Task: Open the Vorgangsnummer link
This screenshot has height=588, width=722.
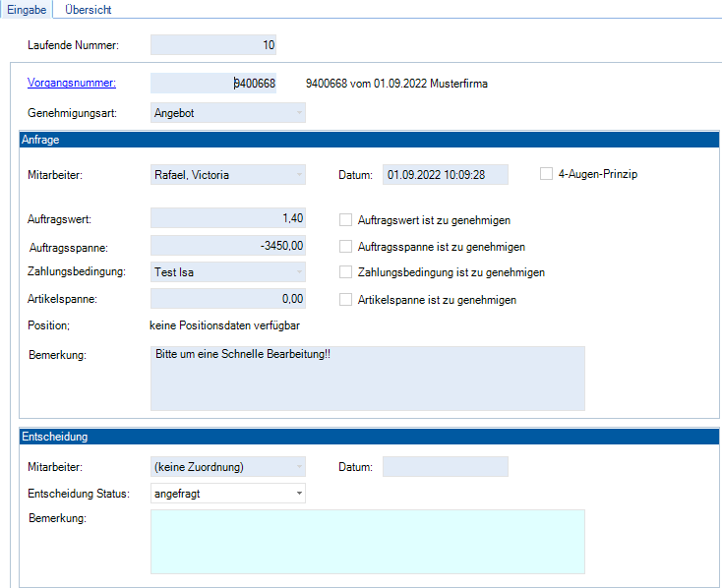Action: 72,84
